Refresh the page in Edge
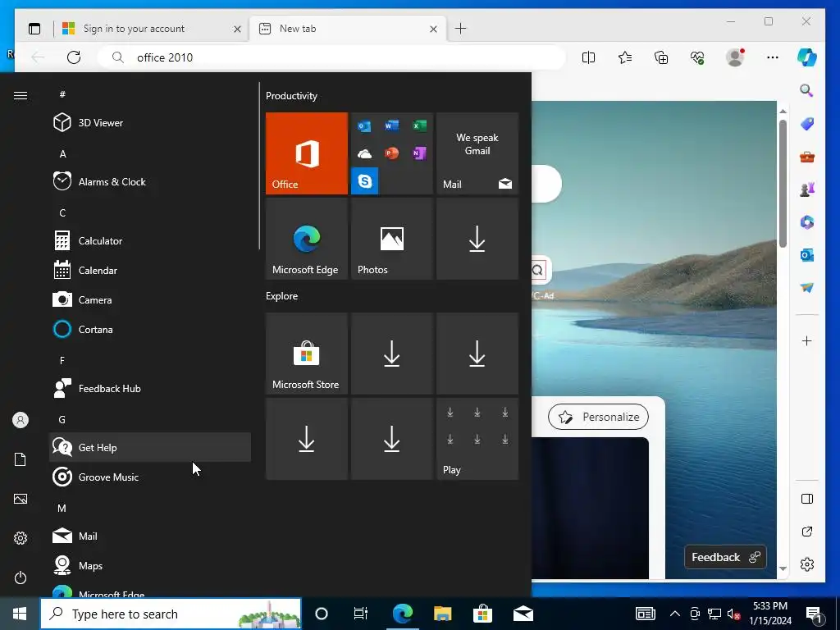 pyautogui.click(x=74, y=57)
